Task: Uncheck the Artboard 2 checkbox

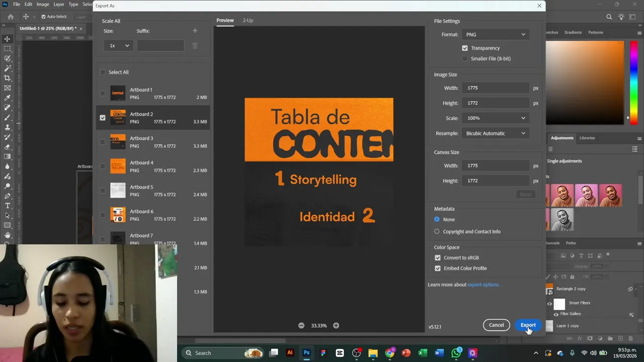Action: pyautogui.click(x=103, y=118)
